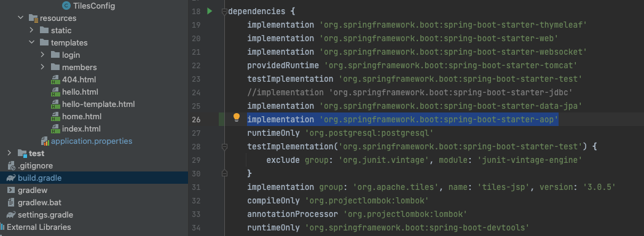Viewport: 644px width, 236px height.
Task: Click the hello.html file icon
Action: 55,92
